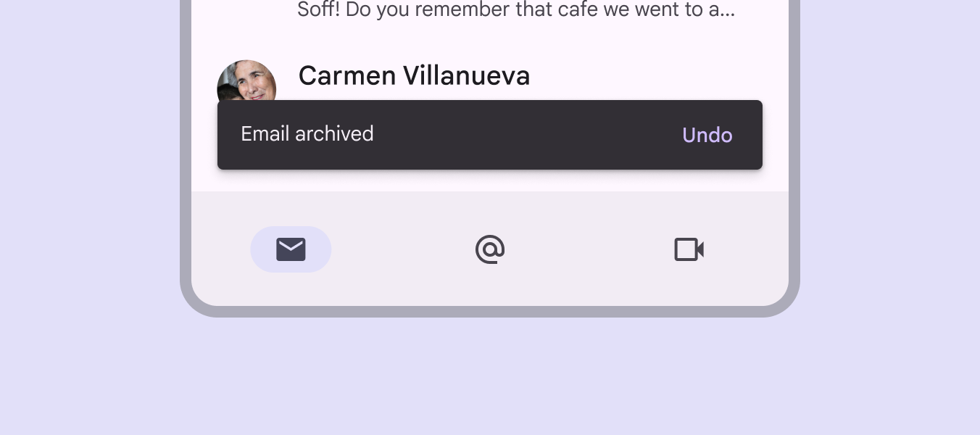Image resolution: width=980 pixels, height=435 pixels.
Task: Open the email starting "Soff! Do you remember"
Action: coord(515,10)
